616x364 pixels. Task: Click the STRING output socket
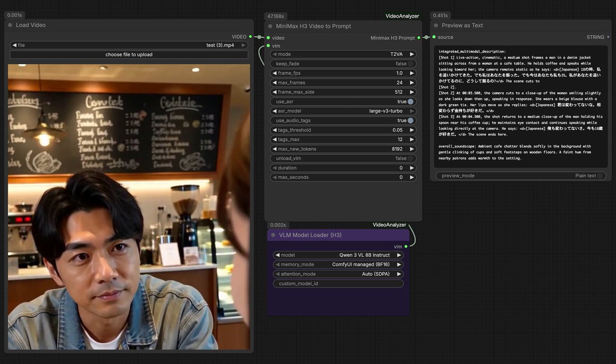(x=608, y=37)
